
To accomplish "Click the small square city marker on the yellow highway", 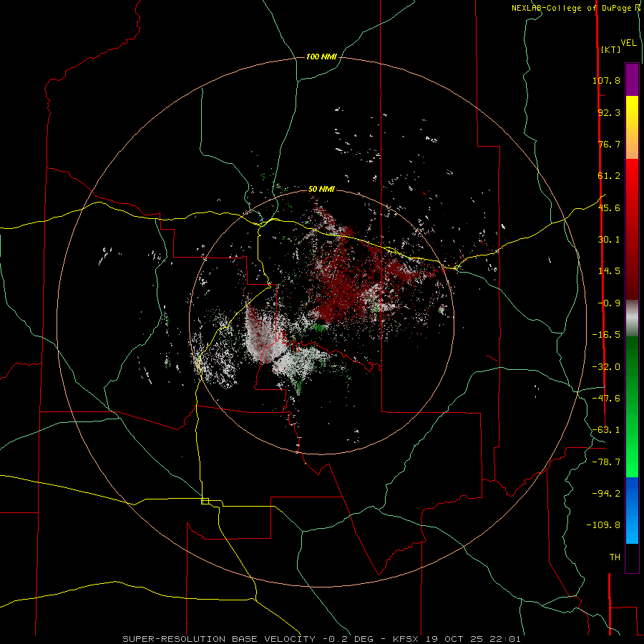I will [x=205, y=501].
